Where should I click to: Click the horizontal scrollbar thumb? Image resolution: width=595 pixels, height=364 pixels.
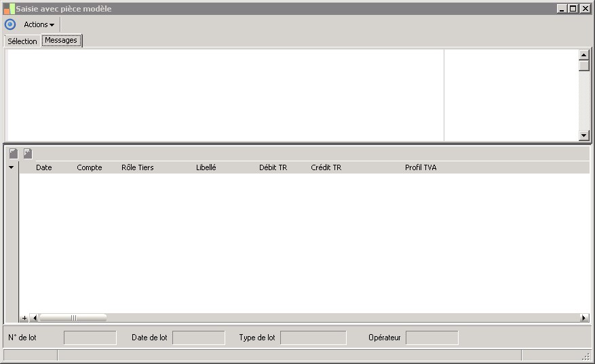tap(73, 318)
